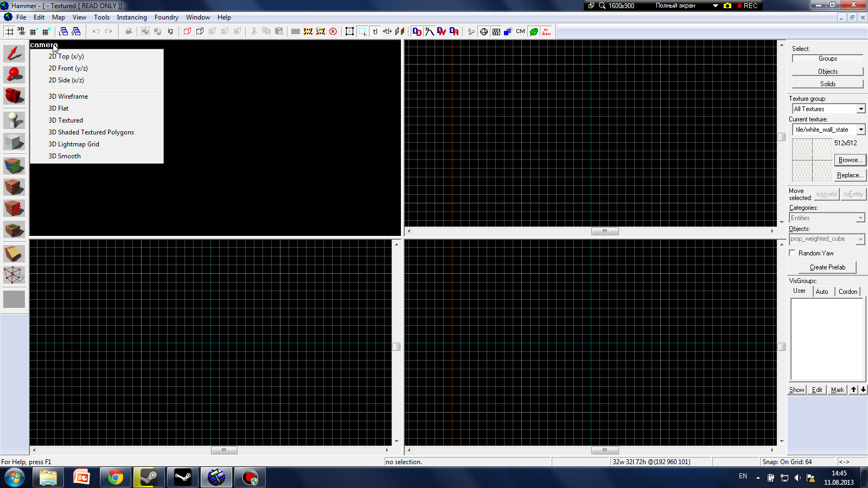Click the green leaf detail icon

[x=534, y=31]
